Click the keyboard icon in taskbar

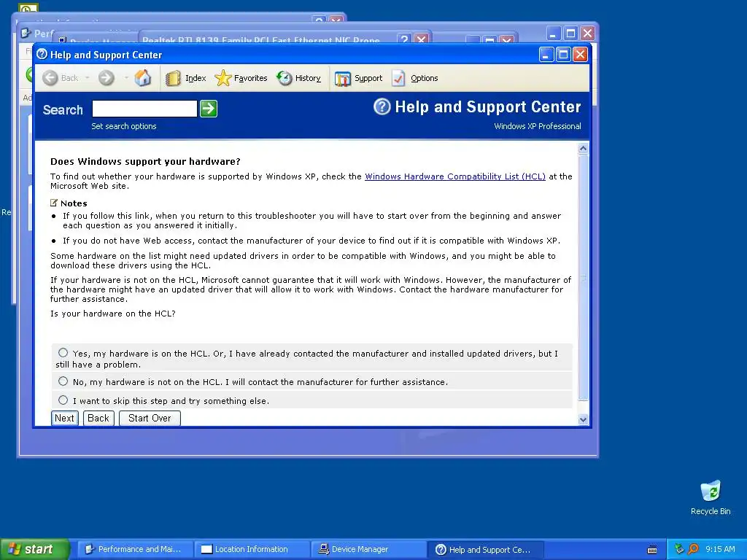(652, 550)
